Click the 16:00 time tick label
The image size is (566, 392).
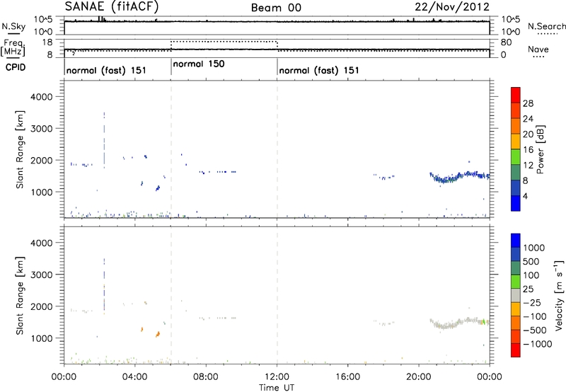[x=347, y=377]
